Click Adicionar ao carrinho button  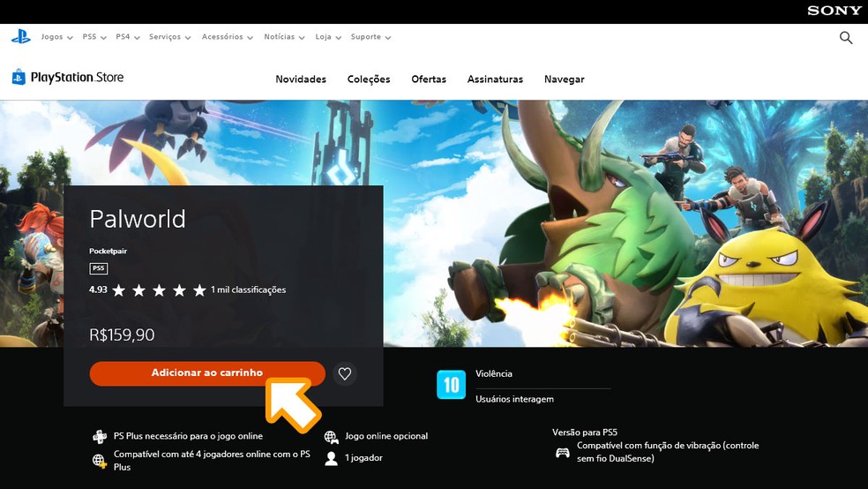[207, 373]
